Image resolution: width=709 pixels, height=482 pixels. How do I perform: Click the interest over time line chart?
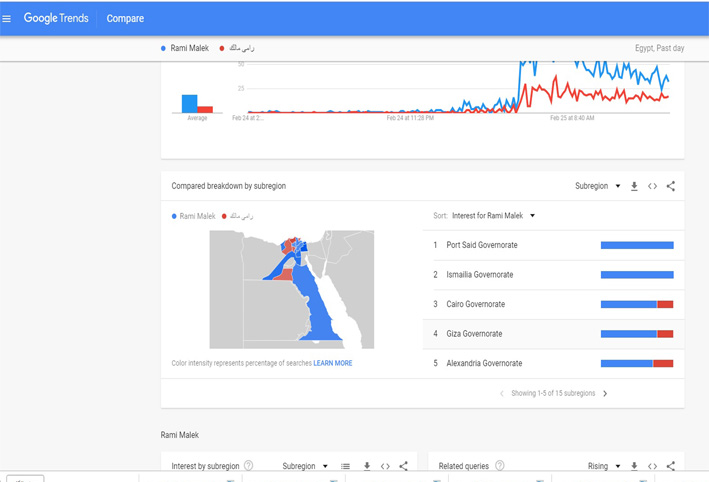[458, 87]
